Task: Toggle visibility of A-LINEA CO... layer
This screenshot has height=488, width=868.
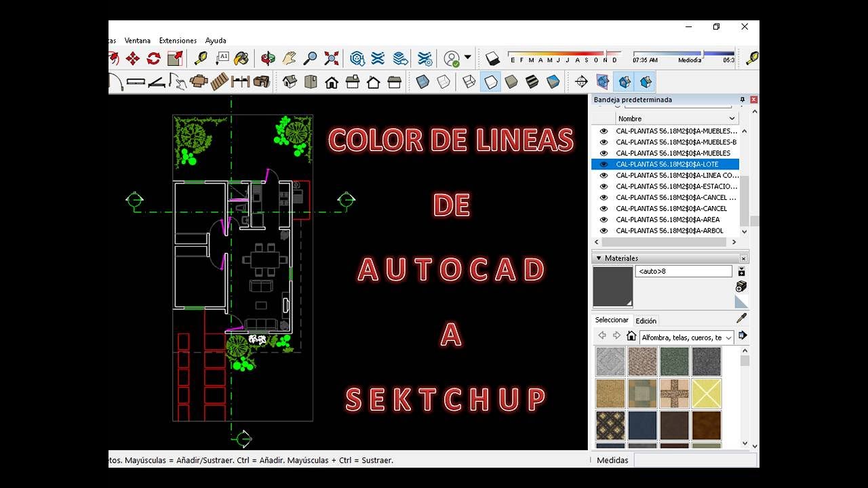Action: [x=604, y=176]
